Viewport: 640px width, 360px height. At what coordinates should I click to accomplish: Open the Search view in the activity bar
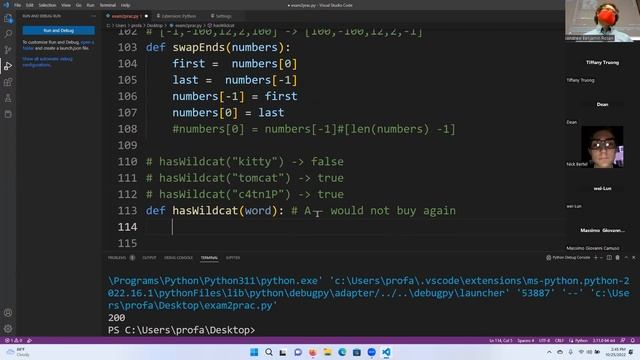pyautogui.click(x=8, y=34)
